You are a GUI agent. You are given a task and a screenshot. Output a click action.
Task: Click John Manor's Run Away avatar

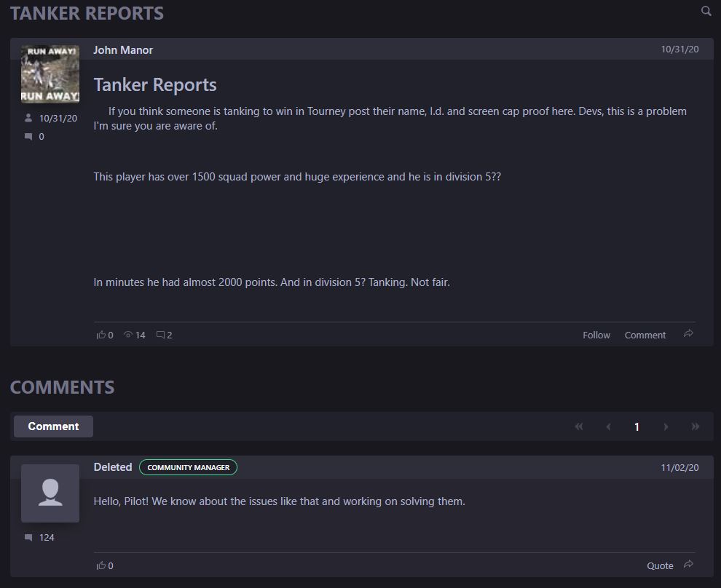coord(50,73)
